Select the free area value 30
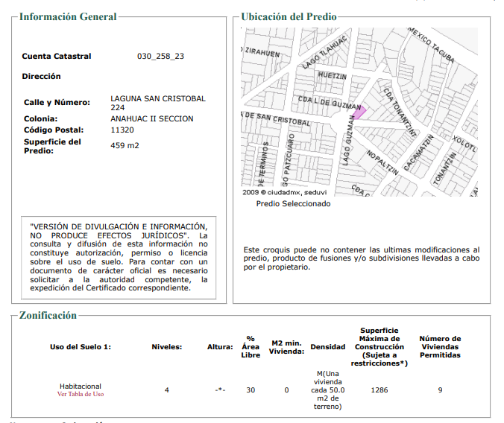Viewport: 504px width, 423px height. click(x=251, y=390)
